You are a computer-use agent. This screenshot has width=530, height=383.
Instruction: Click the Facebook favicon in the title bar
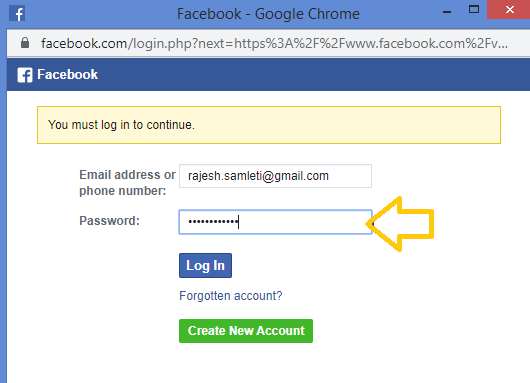17,14
